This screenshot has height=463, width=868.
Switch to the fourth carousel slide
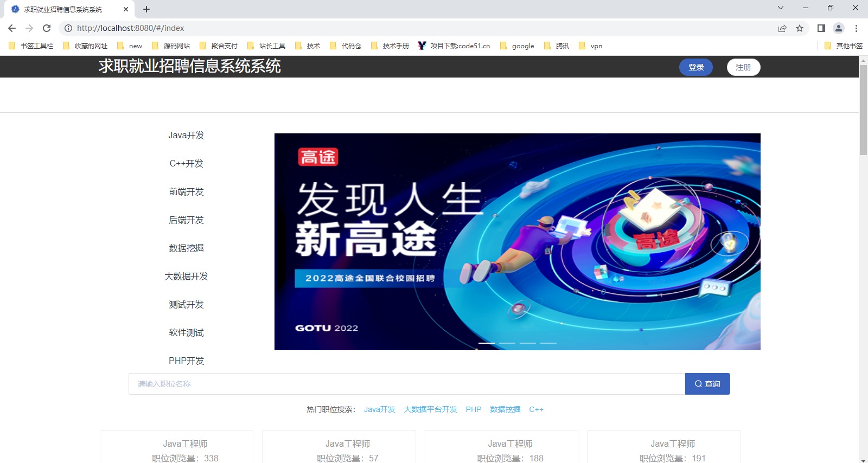pyautogui.click(x=548, y=343)
